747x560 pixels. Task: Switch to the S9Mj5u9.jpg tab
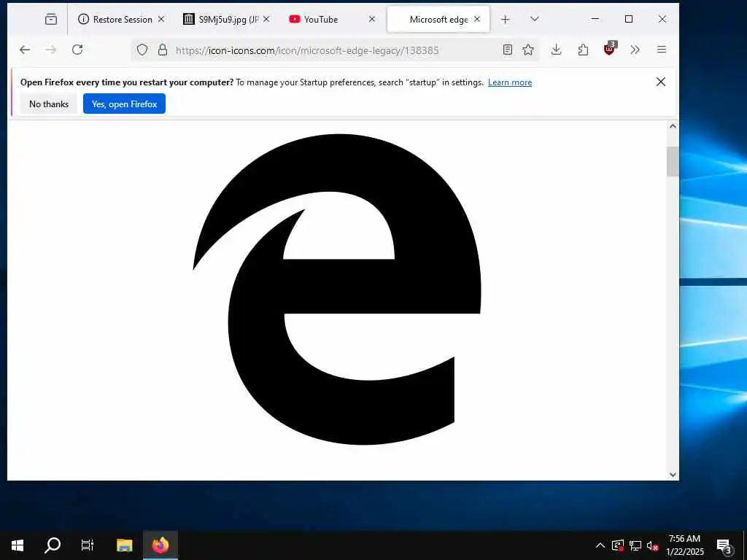222,19
